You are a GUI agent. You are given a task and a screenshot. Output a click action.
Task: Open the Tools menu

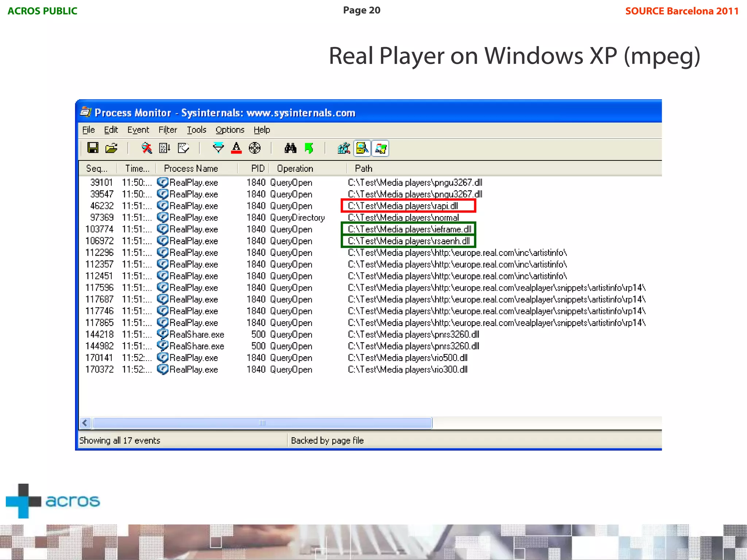(x=197, y=130)
